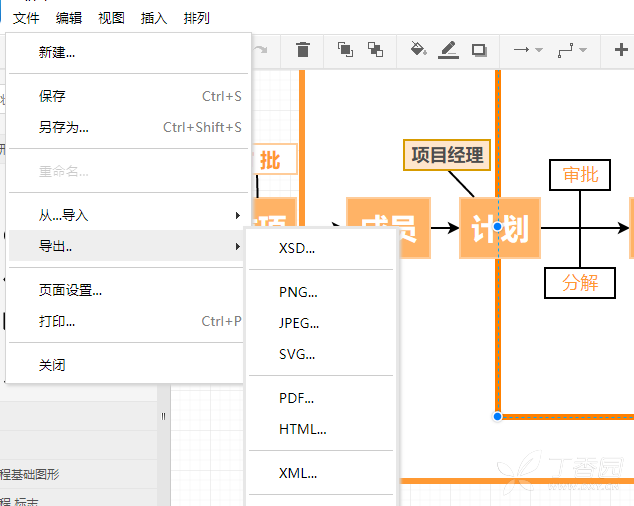Click the plus Insert icon
Viewport: 634px width, 506px height.
(x=621, y=50)
